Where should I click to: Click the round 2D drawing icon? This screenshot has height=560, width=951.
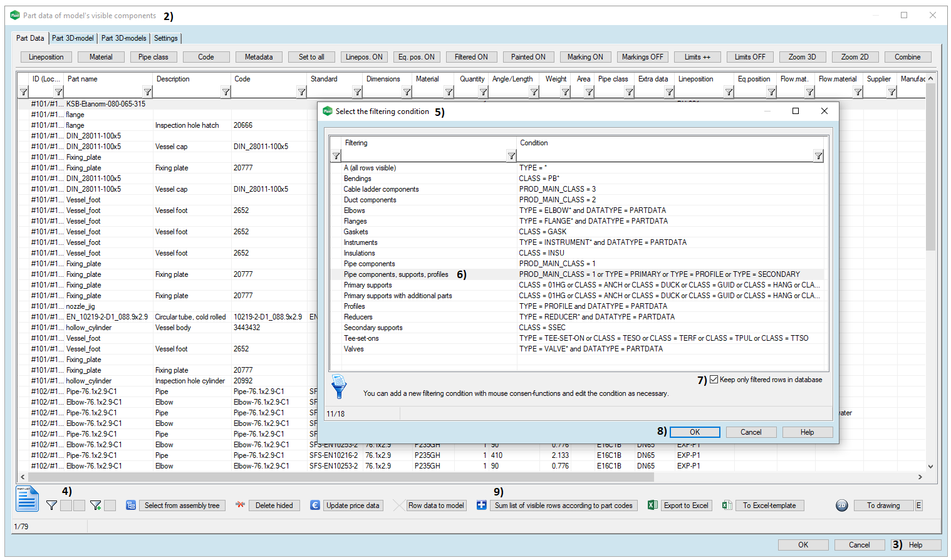842,506
